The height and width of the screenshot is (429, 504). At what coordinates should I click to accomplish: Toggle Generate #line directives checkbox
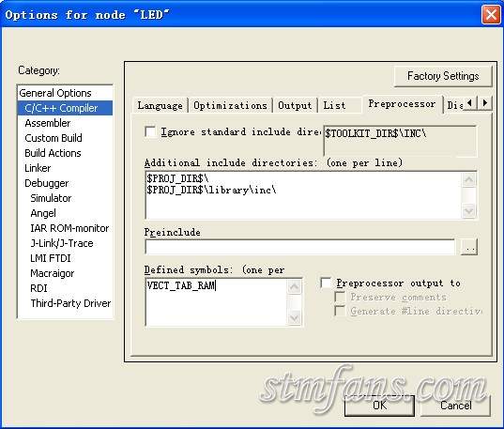340,311
